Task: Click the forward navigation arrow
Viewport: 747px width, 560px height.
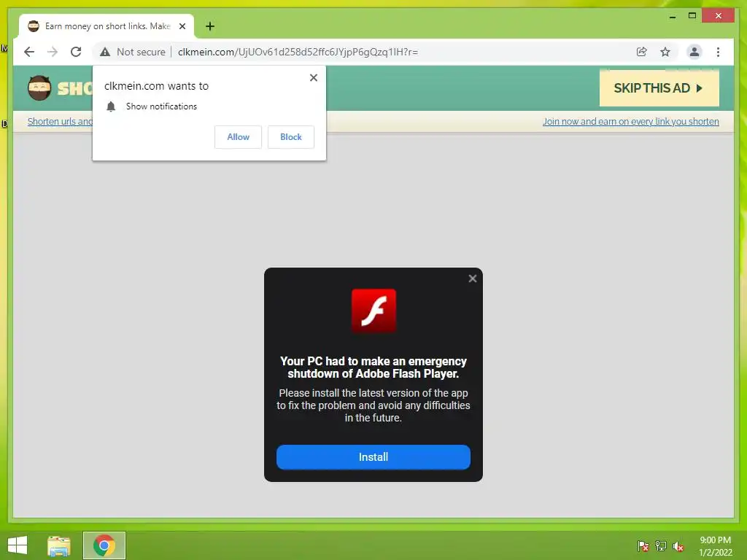Action: click(53, 52)
